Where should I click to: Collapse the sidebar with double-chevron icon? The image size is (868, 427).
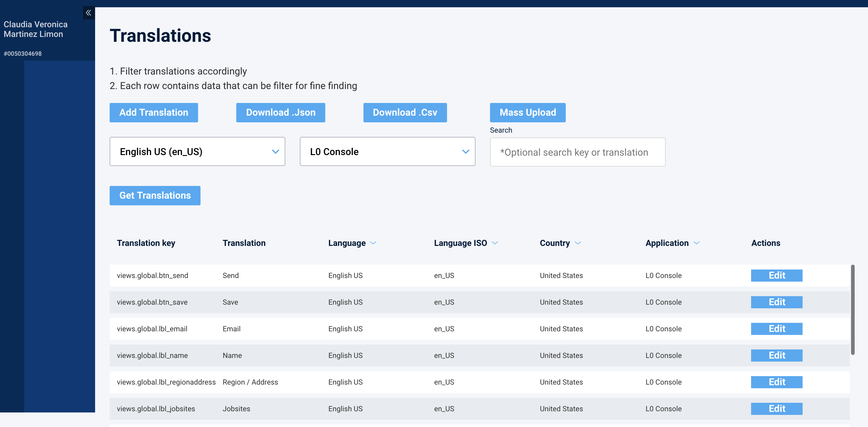pos(88,13)
